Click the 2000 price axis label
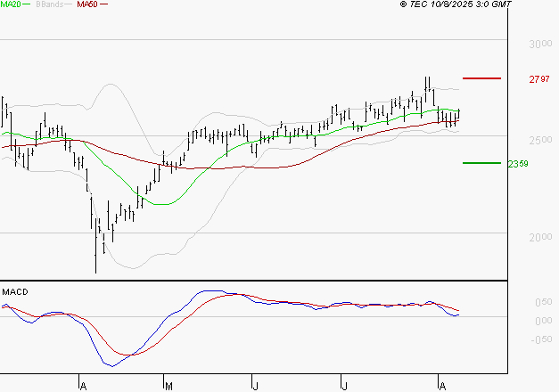 point(538,237)
